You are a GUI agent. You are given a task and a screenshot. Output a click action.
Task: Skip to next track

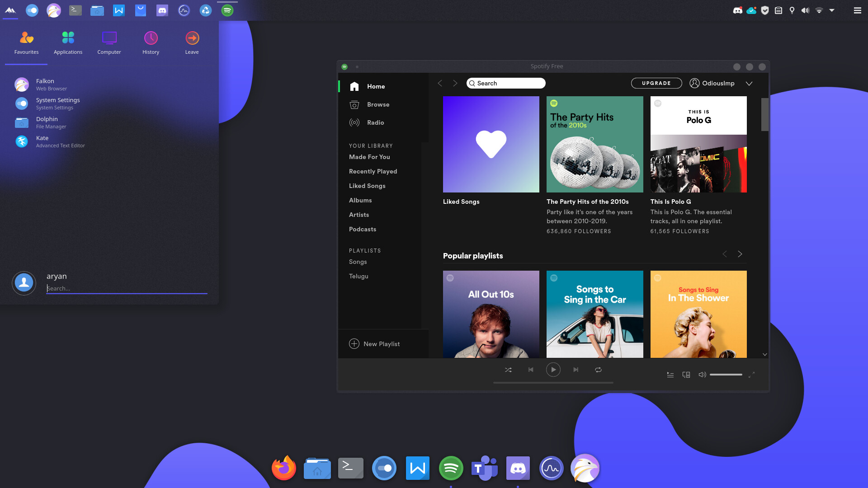pyautogui.click(x=576, y=370)
